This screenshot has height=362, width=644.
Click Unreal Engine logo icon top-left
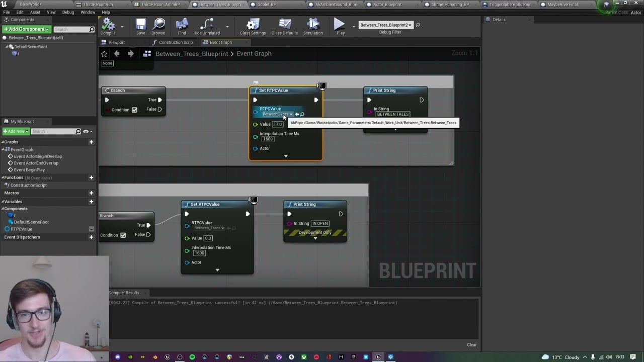pos(5,4)
